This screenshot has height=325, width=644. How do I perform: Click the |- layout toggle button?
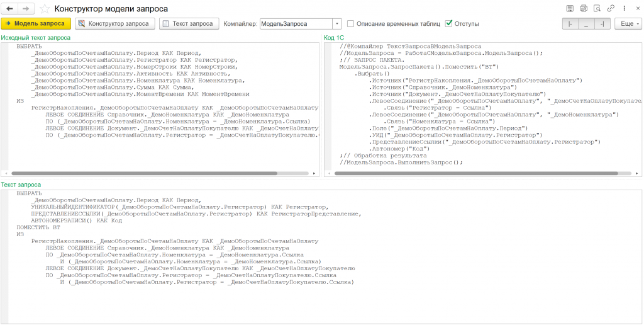[570, 24]
